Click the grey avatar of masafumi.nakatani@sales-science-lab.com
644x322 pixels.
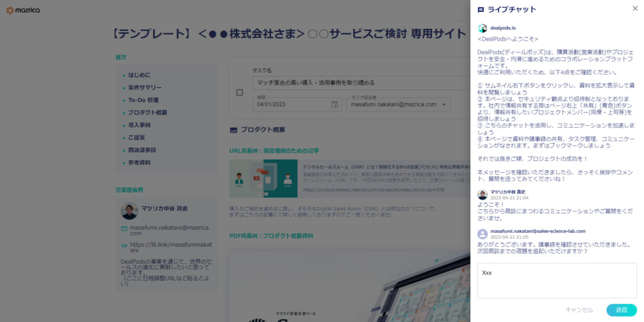point(482,234)
